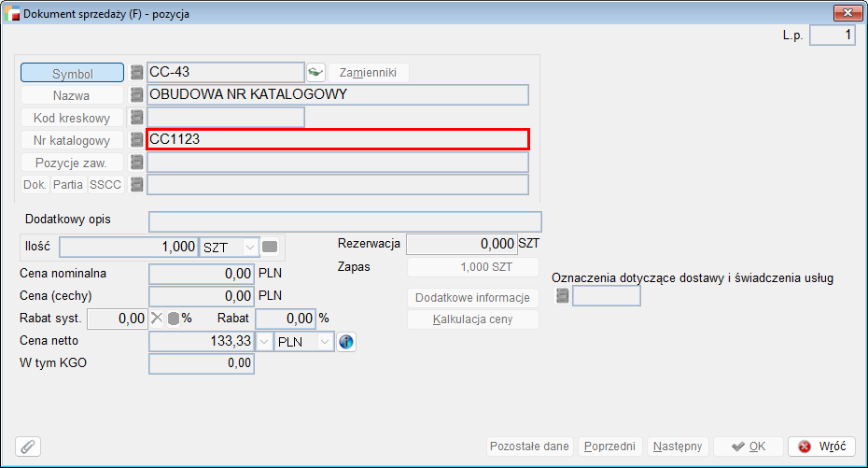Click the blue info icon beside currency
Viewport: 868px width, 468px height.
[346, 342]
